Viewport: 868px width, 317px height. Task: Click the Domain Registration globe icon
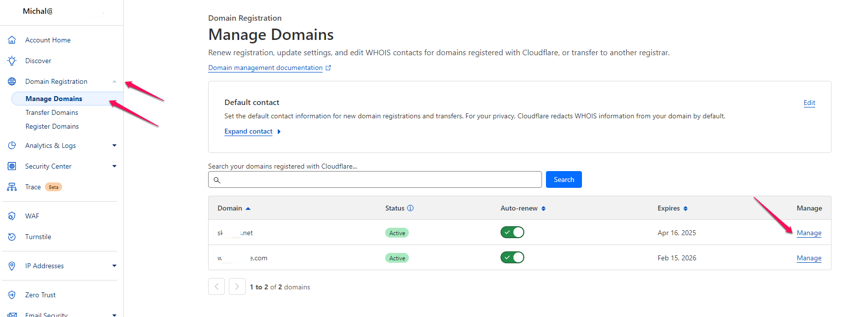(12, 81)
